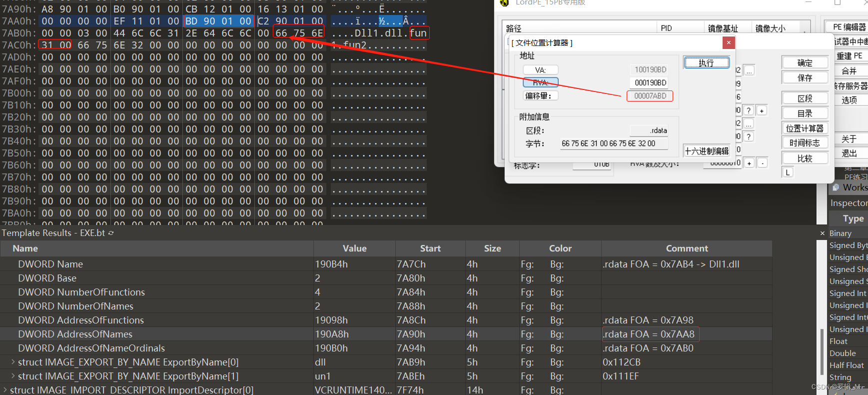Select the Half Float type in Inspector

(x=847, y=365)
